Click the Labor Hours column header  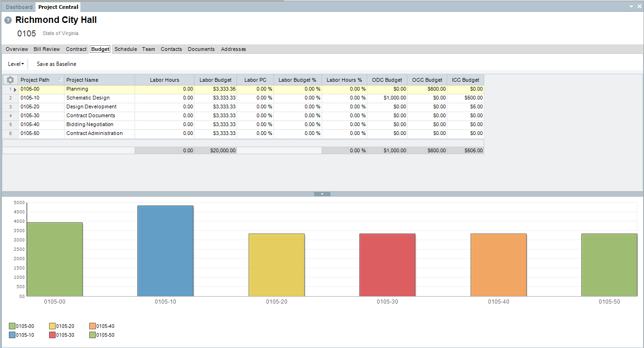click(x=165, y=80)
